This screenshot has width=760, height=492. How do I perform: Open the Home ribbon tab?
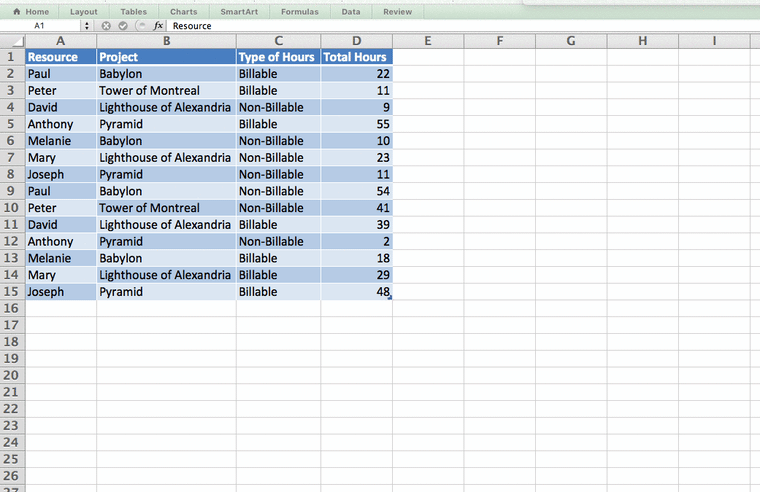pos(31,12)
